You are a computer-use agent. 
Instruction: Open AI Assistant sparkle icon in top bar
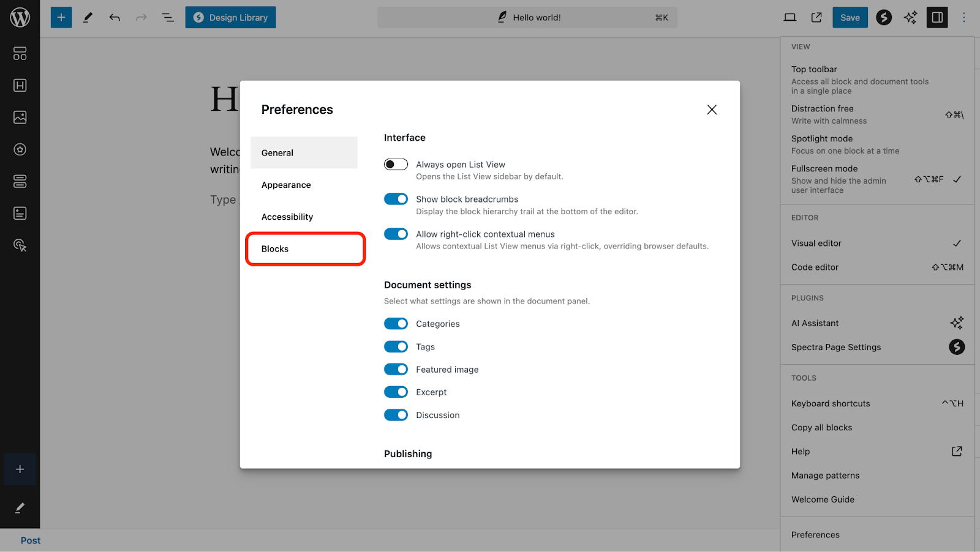pyautogui.click(x=911, y=17)
